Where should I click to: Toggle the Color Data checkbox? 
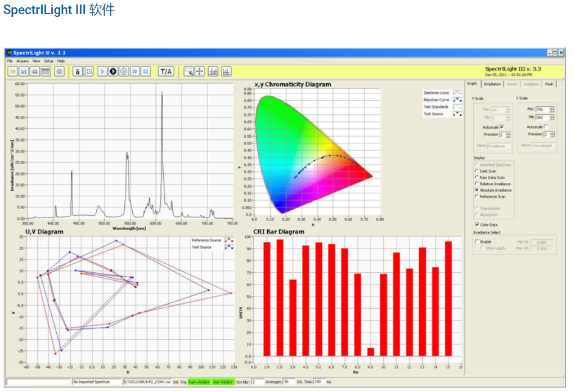[x=477, y=224]
